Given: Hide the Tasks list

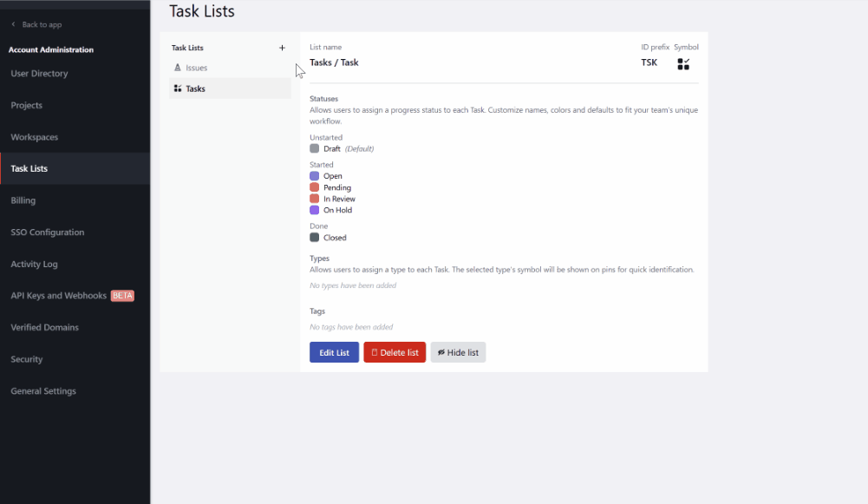Looking at the screenshot, I should click(458, 352).
